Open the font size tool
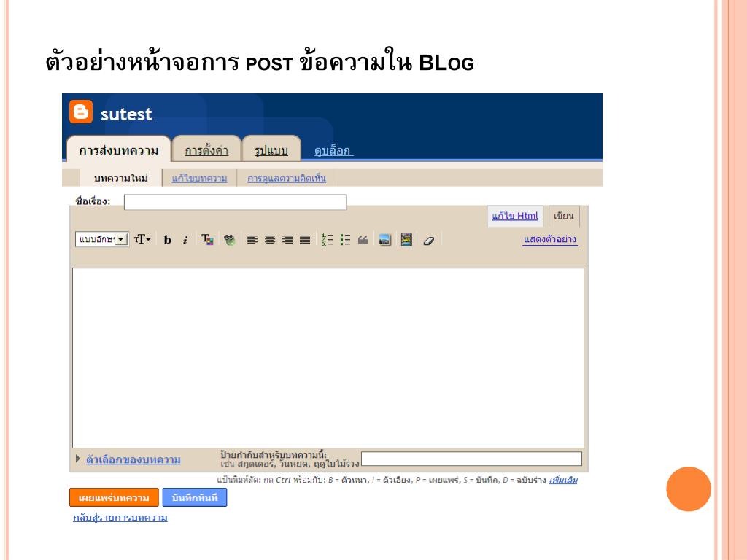 [142, 239]
